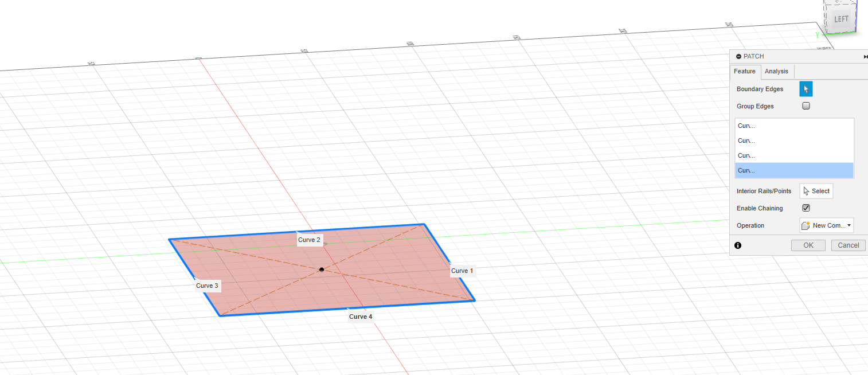Image resolution: width=868 pixels, height=375 pixels.
Task: Switch to the Feature tab
Action: [x=745, y=72]
